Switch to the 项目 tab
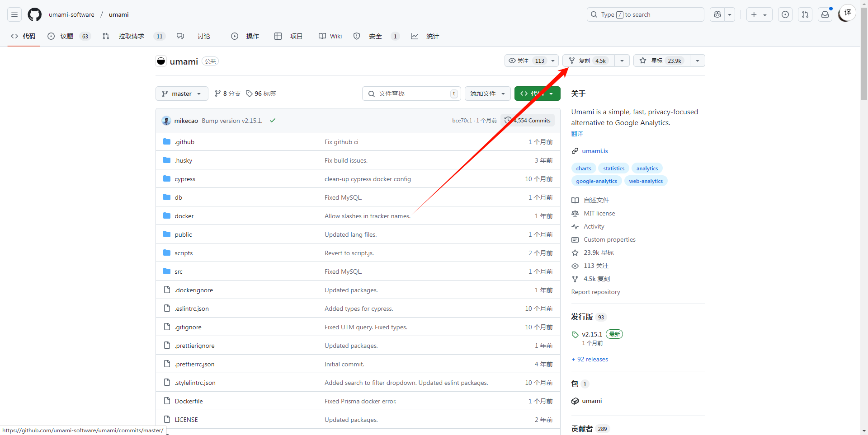Image resolution: width=868 pixels, height=435 pixels. coord(288,36)
